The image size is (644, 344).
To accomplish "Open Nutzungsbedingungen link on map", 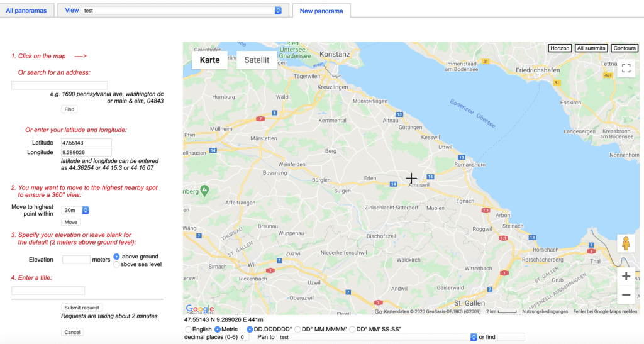I will click(x=545, y=311).
